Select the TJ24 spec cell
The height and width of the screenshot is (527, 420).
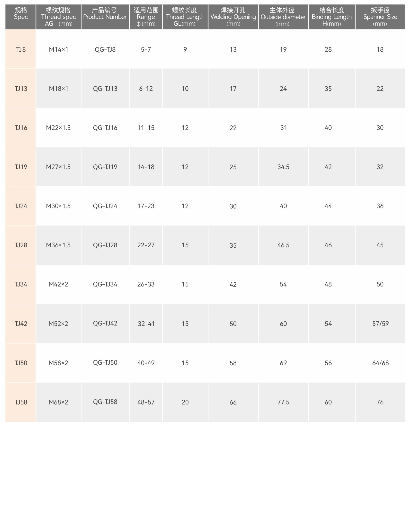coord(21,206)
